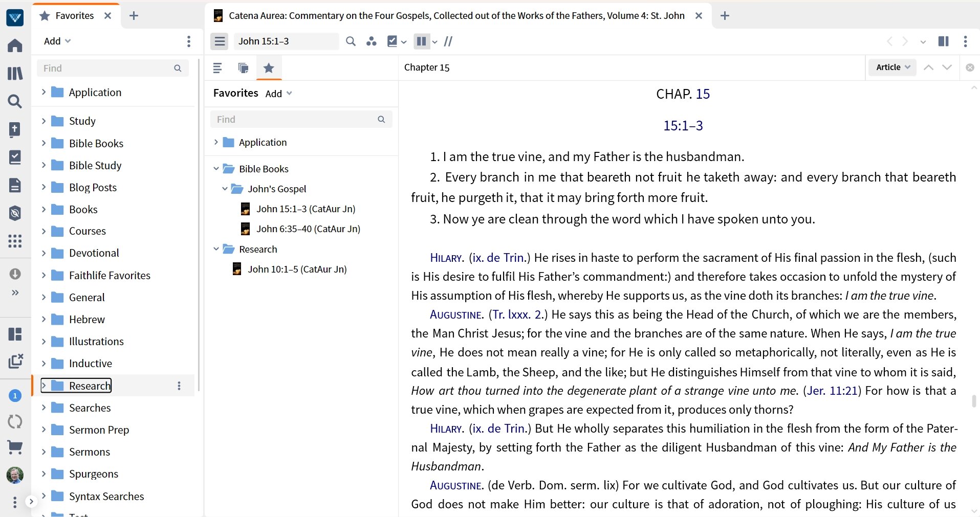The width and height of the screenshot is (980, 517).
Task: Click the John 15:1–3 reference box
Action: [286, 41]
